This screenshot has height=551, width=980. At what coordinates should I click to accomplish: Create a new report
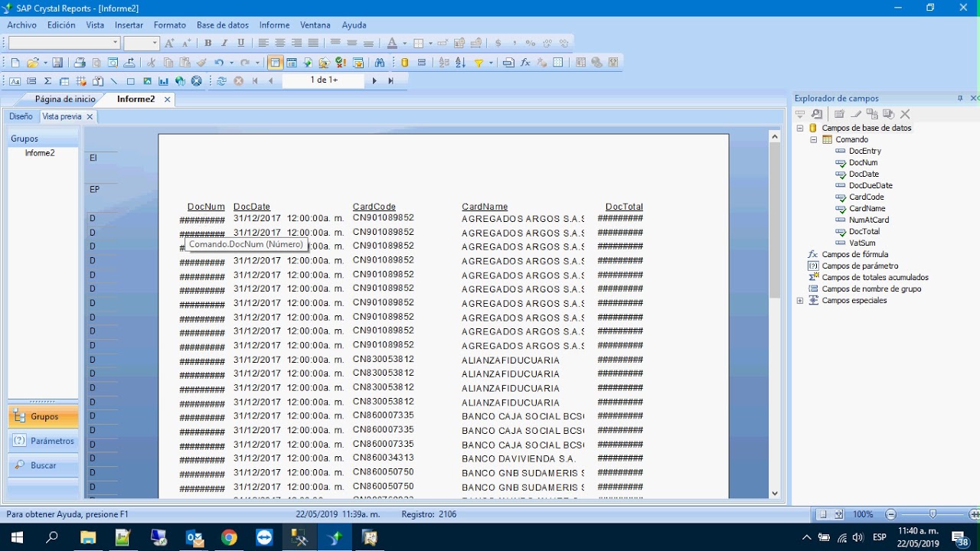click(15, 63)
